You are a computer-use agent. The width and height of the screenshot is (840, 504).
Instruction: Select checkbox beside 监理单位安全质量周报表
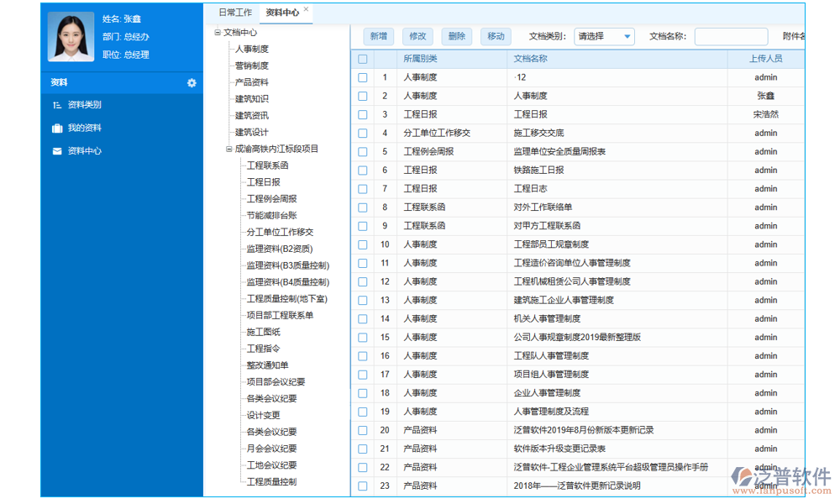pyautogui.click(x=362, y=151)
